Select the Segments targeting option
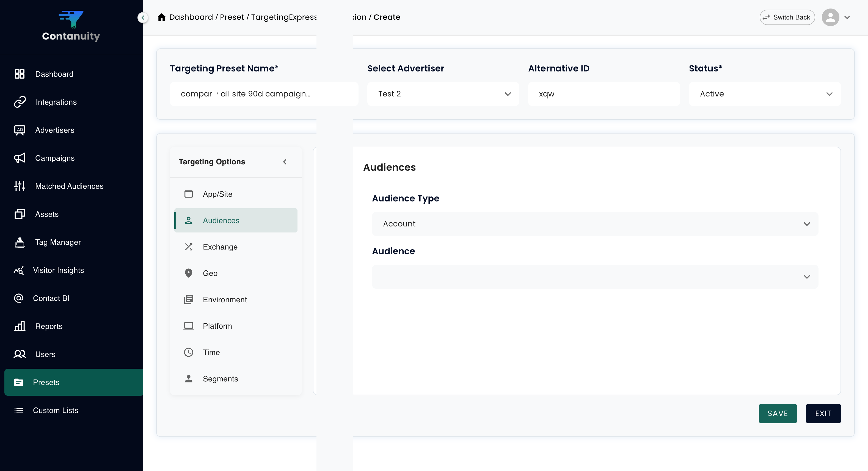Viewport: 868px width, 471px height. [220, 379]
